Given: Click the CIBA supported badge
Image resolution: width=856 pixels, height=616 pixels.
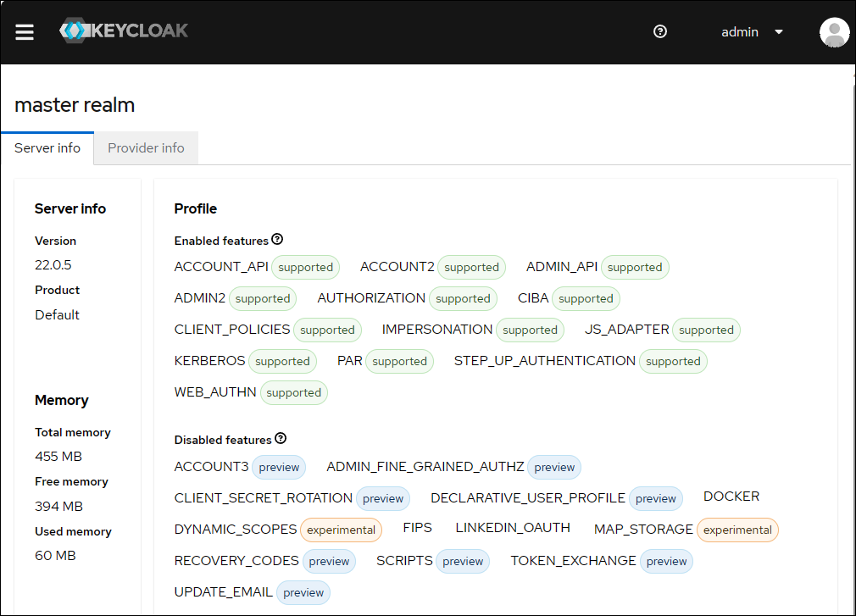Looking at the screenshot, I should click(x=586, y=299).
